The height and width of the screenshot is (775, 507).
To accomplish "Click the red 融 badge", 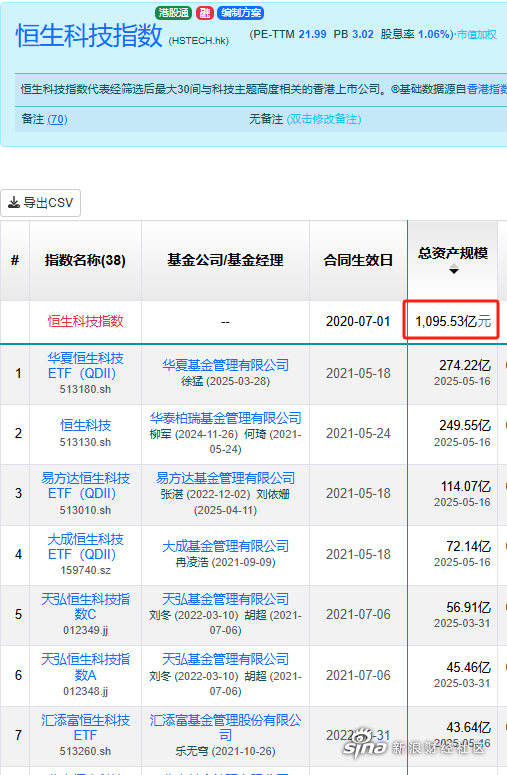I will coord(204,13).
